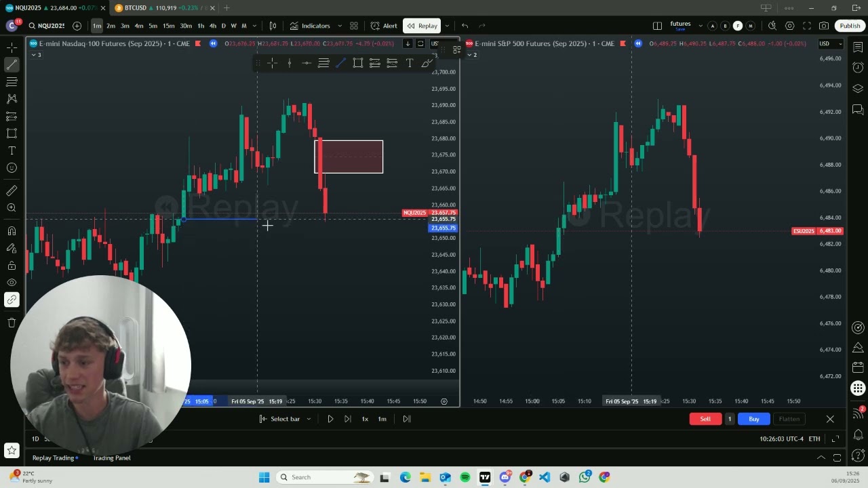The height and width of the screenshot is (488, 868).
Task: Expand the futures layout name dropdown
Action: (701, 26)
